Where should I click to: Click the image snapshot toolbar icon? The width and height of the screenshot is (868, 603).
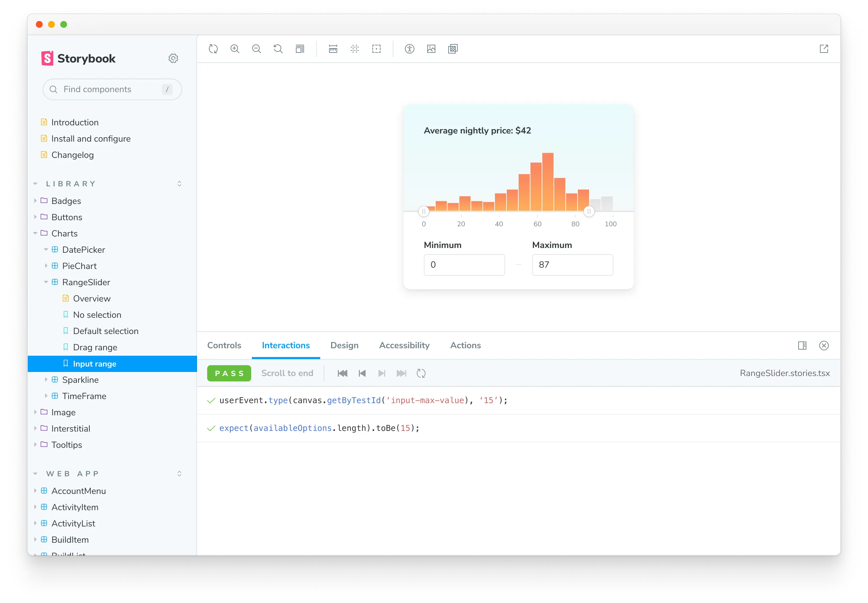[x=431, y=49]
